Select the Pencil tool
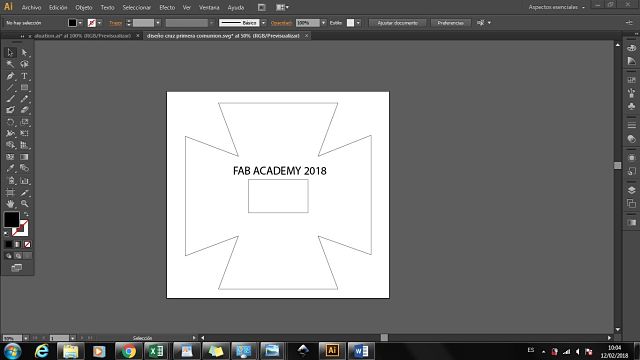Image resolution: width=640 pixels, height=360 pixels. [24, 99]
